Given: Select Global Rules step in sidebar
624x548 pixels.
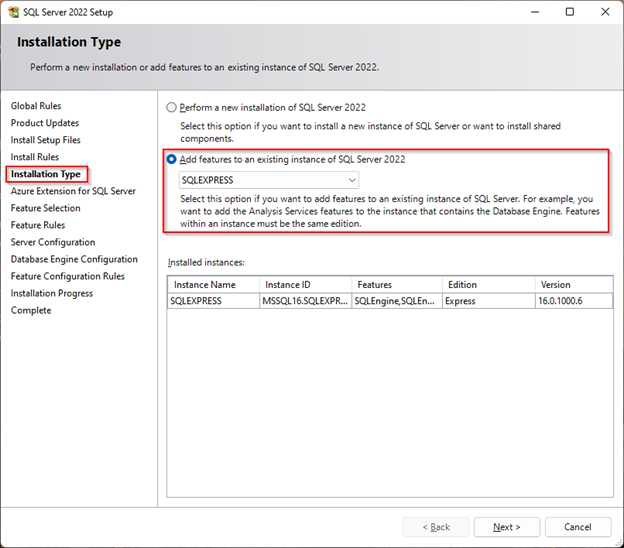Looking at the screenshot, I should click(36, 106).
